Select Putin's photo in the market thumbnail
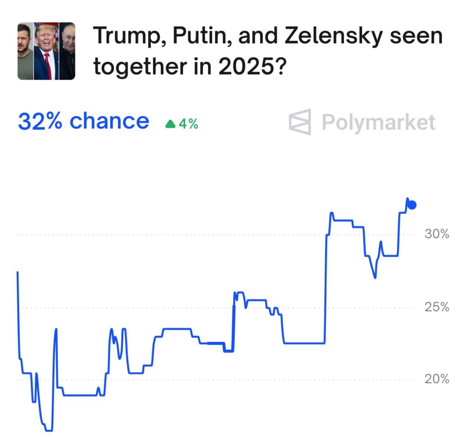Screen dimensions: 476x448 [x=67, y=51]
